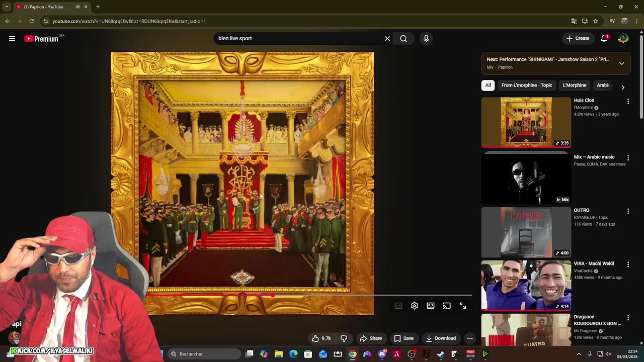Switch player to theater mode
Viewport: 644px width, 362px height.
pyautogui.click(x=431, y=306)
